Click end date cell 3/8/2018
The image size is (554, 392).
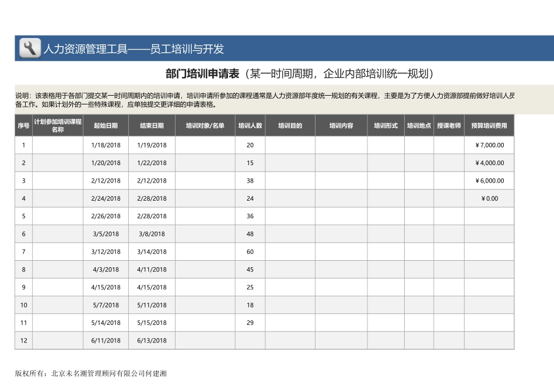tap(152, 234)
